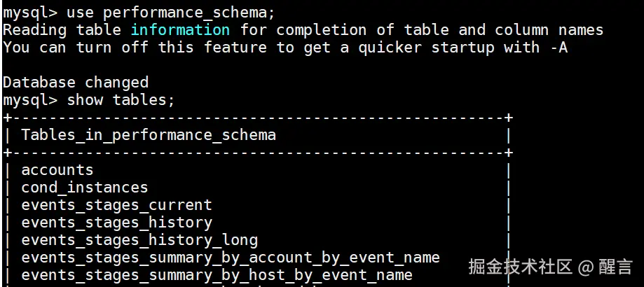Select the events_stages_history row
Image resolution: width=644 pixels, height=287 pixels.
click(116, 223)
